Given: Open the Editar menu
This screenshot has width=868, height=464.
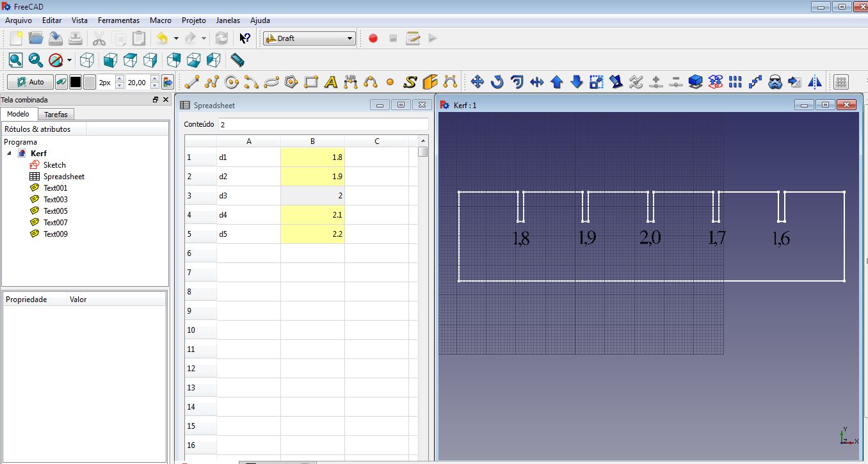Looking at the screenshot, I should pyautogui.click(x=52, y=20).
